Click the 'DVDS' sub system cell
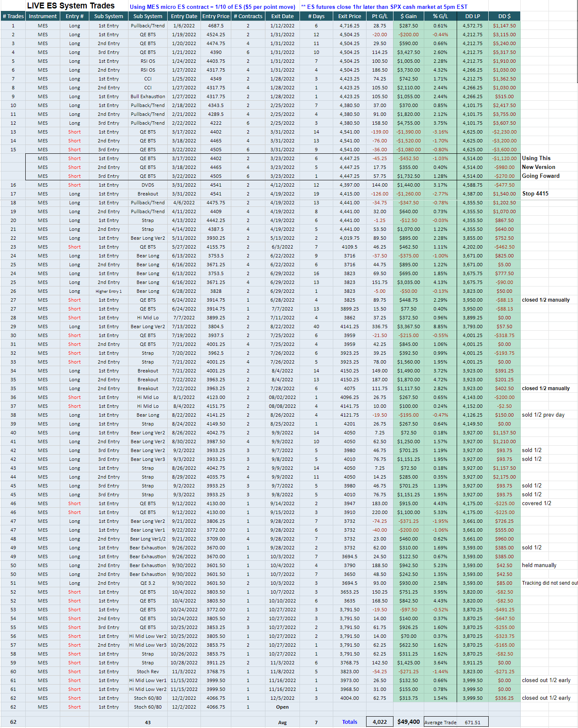This screenshot has width=578, height=728. pos(148,185)
